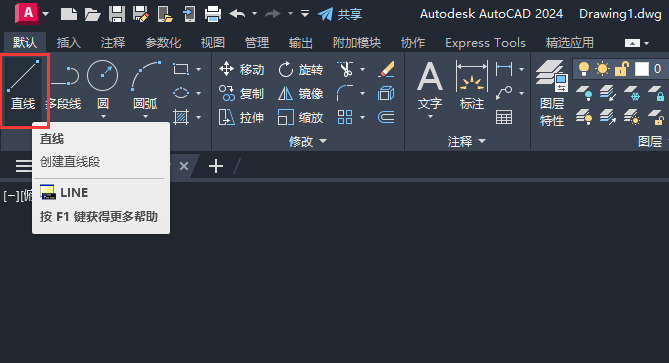Viewport: 669px width, 363px height.
Task: Open the Output (输出) ribbon tab
Action: [x=300, y=43]
